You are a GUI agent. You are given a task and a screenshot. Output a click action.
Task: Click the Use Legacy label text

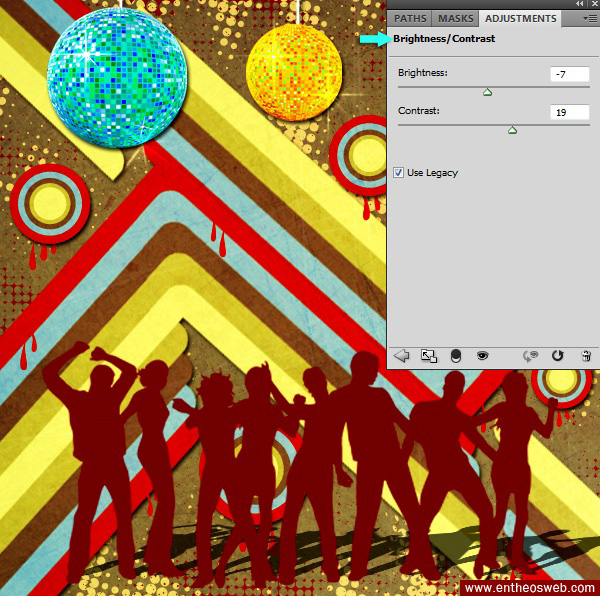click(432, 173)
